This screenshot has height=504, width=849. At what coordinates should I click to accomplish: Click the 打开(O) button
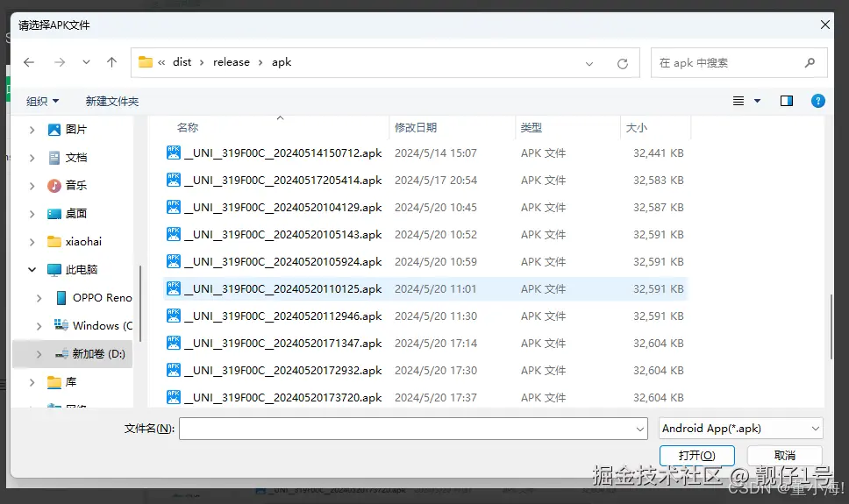697,455
